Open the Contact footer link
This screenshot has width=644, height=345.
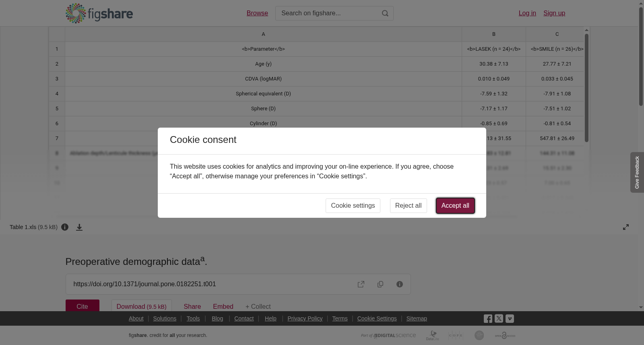[x=244, y=318]
